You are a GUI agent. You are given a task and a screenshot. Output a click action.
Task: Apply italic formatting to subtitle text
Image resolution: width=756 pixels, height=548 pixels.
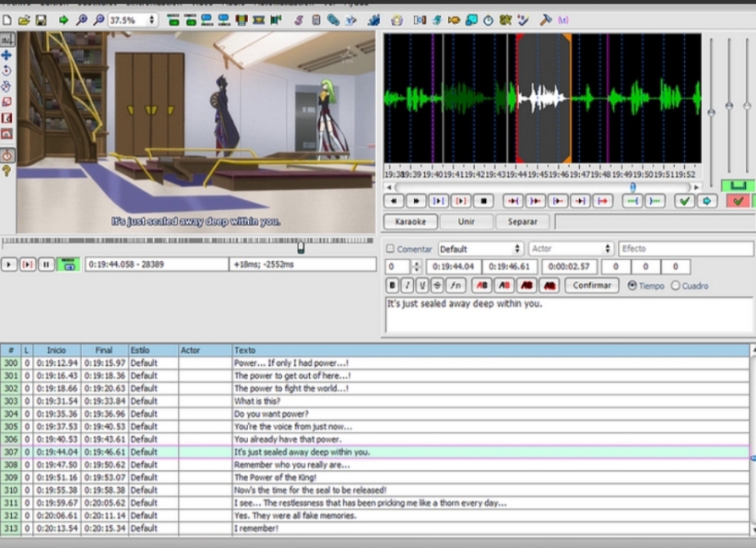407,285
